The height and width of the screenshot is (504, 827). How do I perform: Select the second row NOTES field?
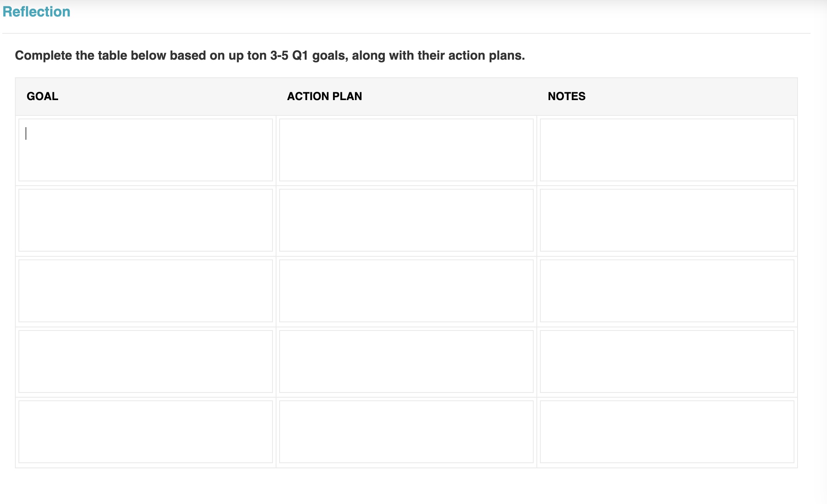click(667, 220)
